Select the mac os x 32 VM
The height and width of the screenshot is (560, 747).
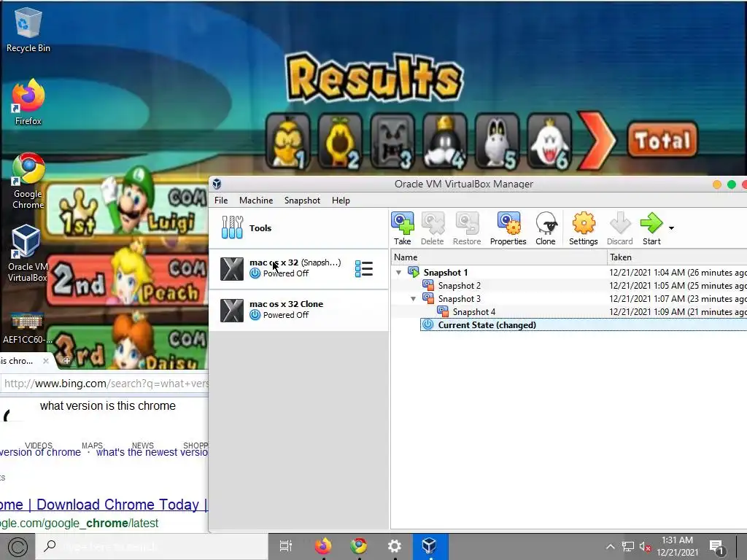pos(298,268)
